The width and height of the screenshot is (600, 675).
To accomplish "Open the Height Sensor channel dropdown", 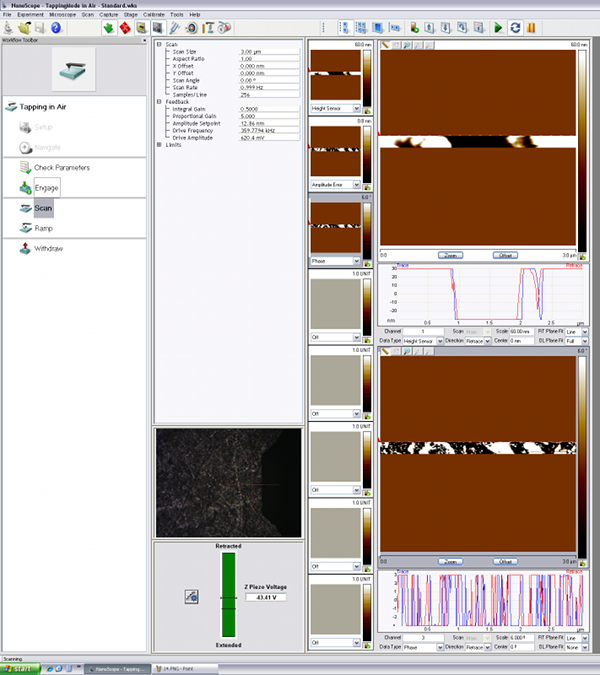I will coord(355,107).
